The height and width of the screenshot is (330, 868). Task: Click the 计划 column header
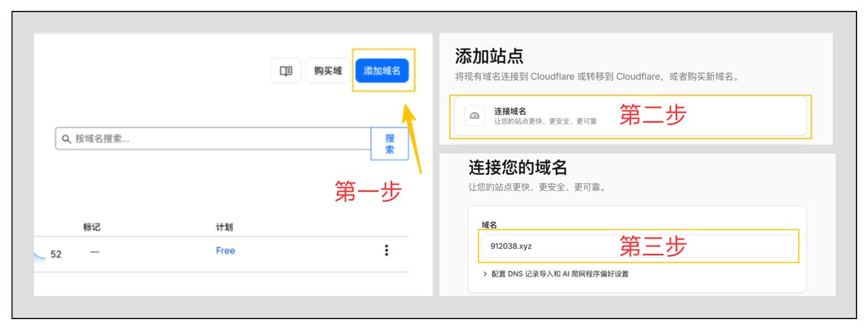(224, 227)
